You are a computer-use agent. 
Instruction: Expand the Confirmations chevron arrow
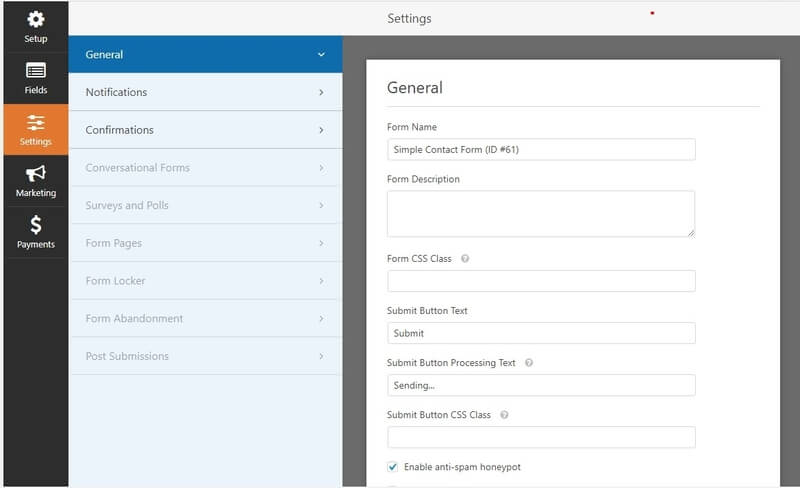[321, 130]
